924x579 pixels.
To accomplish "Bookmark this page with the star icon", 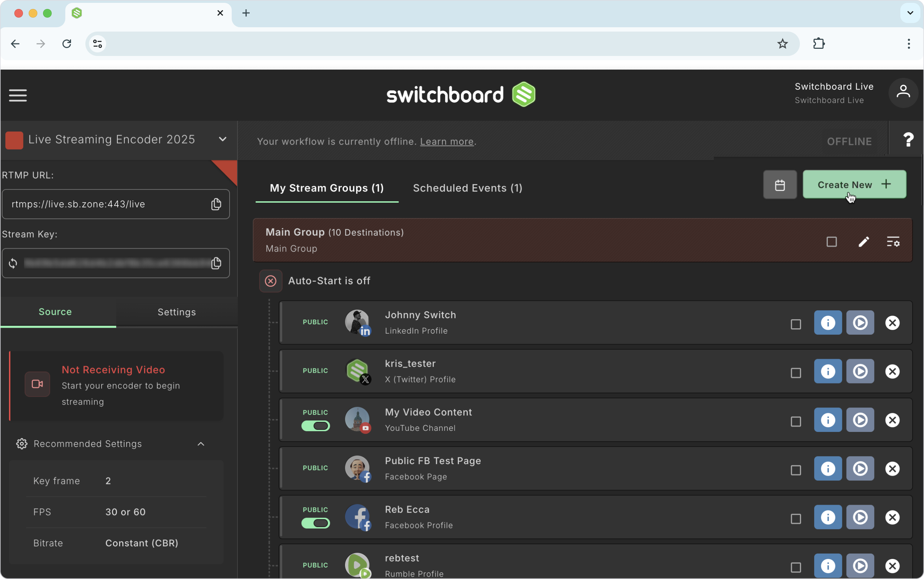I will point(782,44).
